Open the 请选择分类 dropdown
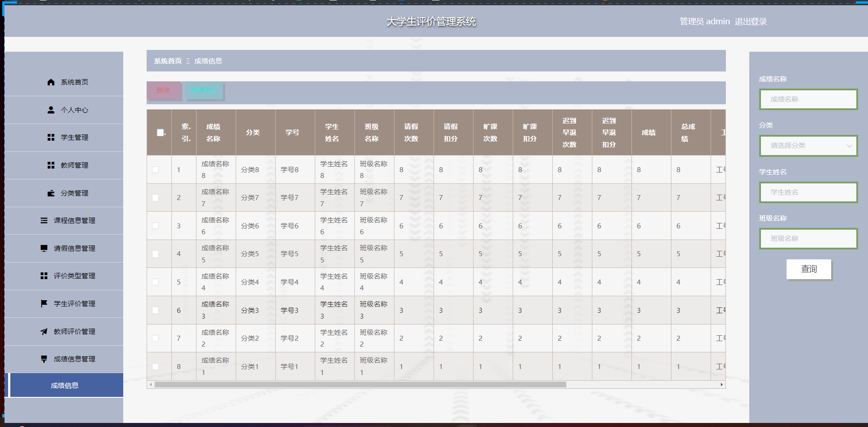This screenshot has height=427, width=868. [x=808, y=146]
